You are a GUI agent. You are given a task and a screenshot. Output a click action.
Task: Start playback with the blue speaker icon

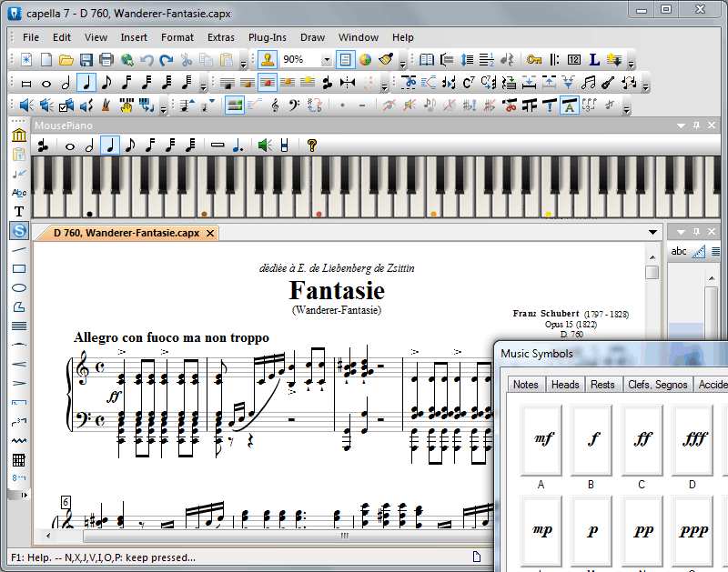[x=26, y=105]
